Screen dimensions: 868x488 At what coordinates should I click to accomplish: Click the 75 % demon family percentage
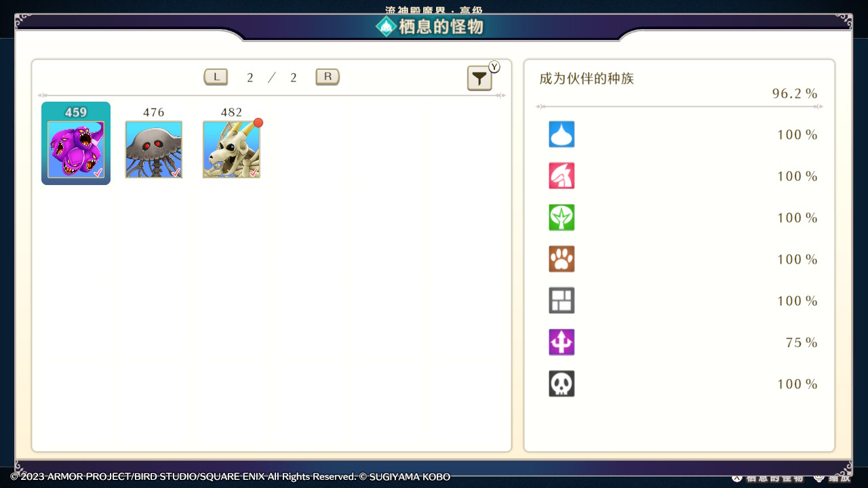802,343
